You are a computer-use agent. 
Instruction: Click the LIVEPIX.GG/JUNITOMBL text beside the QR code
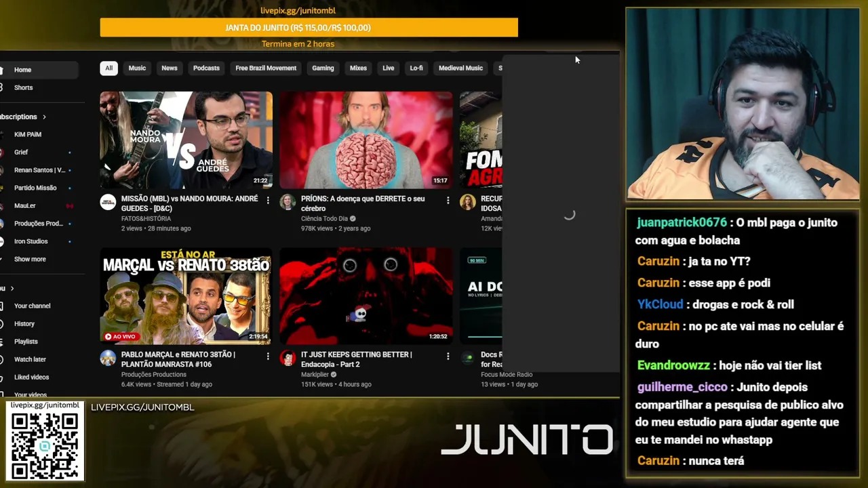142,407
